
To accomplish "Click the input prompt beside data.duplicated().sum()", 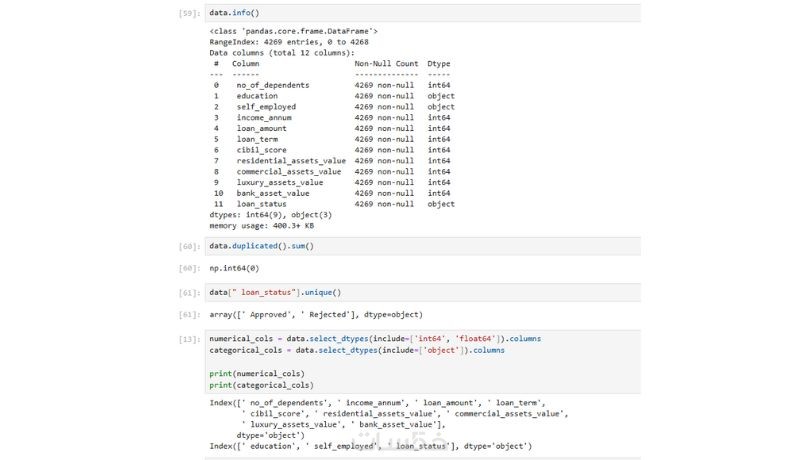I will [x=187, y=246].
